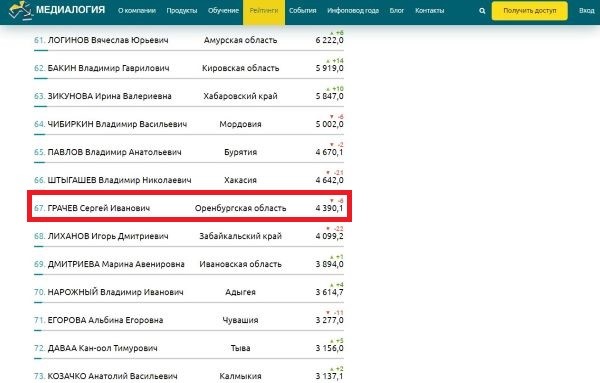
Task: Click the Оренбургская область region
Action: pyautogui.click(x=240, y=208)
